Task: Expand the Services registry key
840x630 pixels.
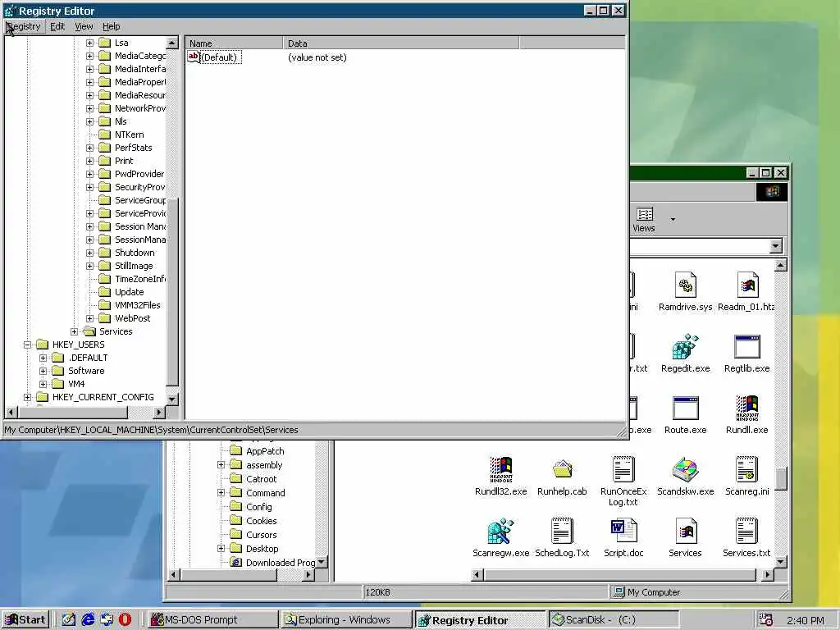Action: click(x=74, y=331)
